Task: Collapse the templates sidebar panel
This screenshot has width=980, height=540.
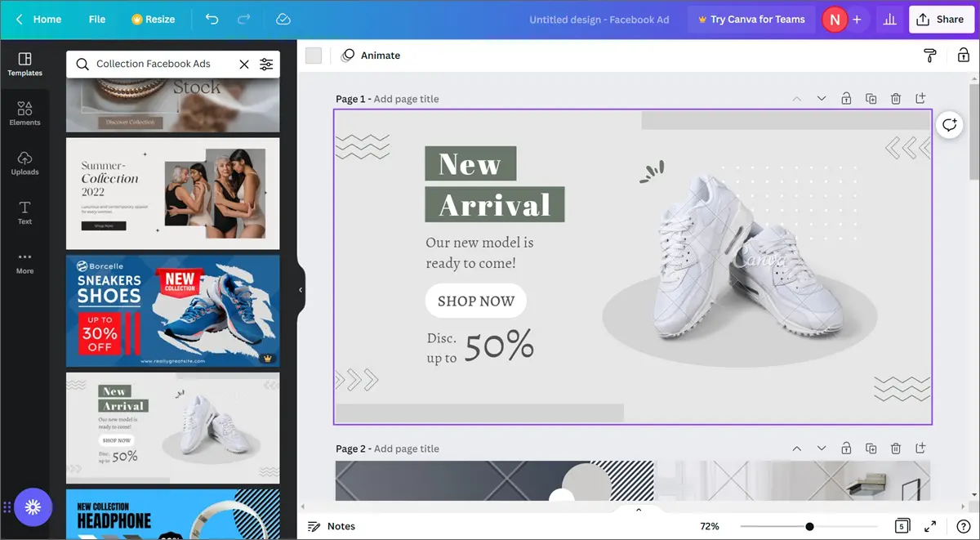Action: (x=300, y=288)
